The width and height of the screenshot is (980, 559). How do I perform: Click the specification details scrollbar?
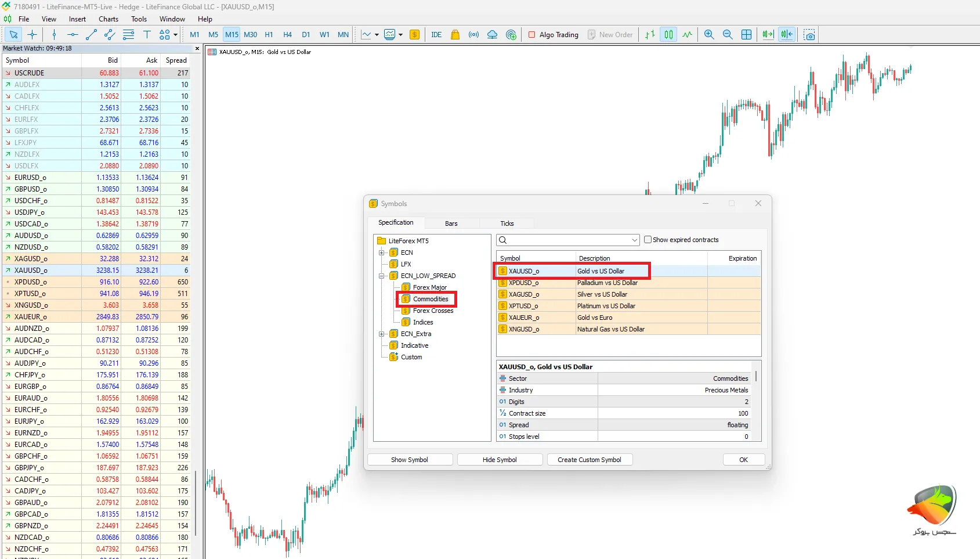coord(755,377)
